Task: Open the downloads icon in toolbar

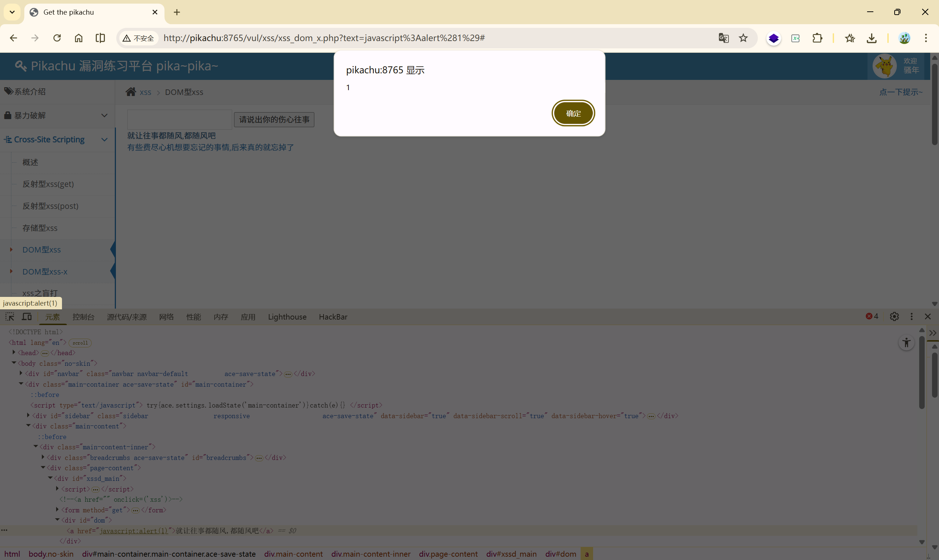Action: [x=872, y=38]
